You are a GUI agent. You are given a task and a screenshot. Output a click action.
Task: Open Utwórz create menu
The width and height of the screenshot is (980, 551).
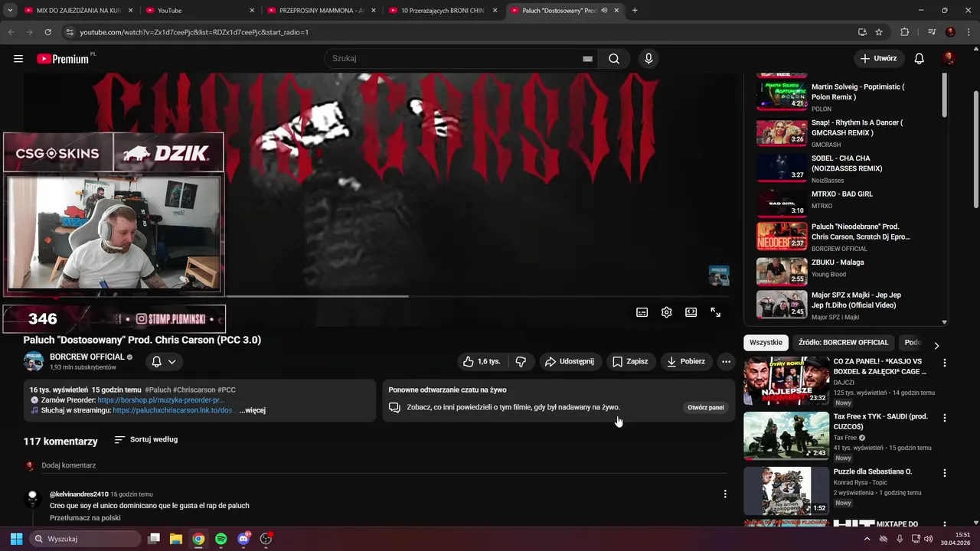click(879, 58)
